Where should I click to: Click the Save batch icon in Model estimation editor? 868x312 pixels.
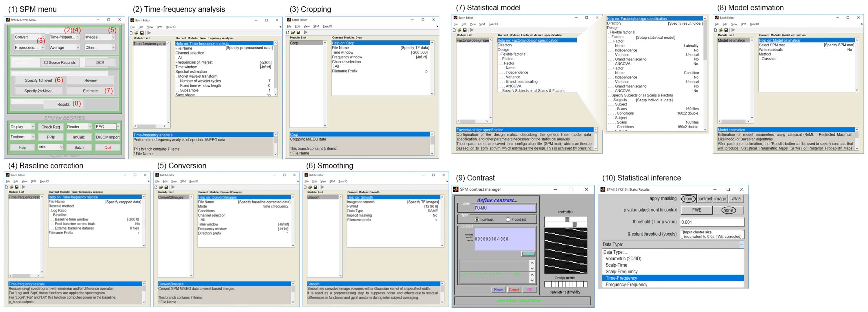pyautogui.click(x=726, y=30)
